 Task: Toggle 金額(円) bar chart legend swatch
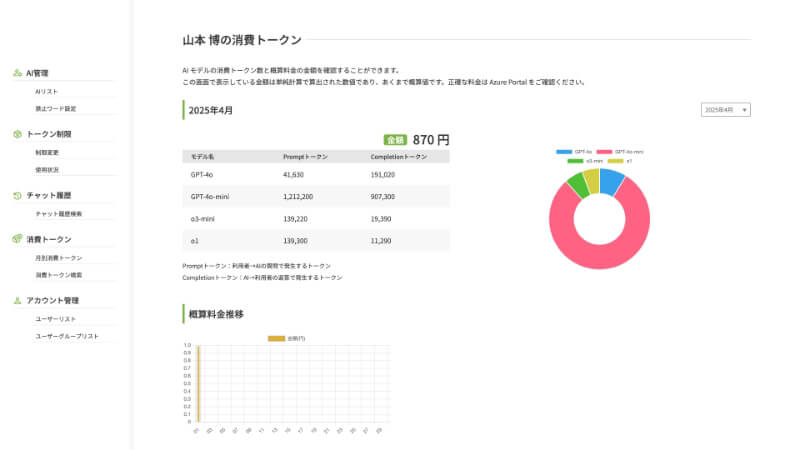coord(277,338)
